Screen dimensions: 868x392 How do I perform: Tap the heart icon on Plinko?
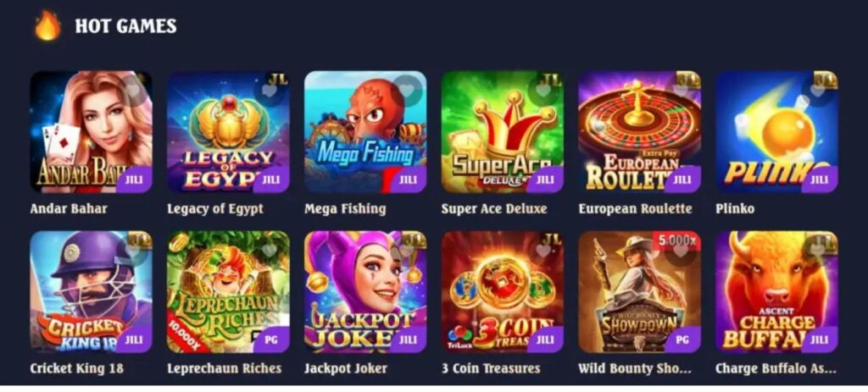tap(818, 90)
